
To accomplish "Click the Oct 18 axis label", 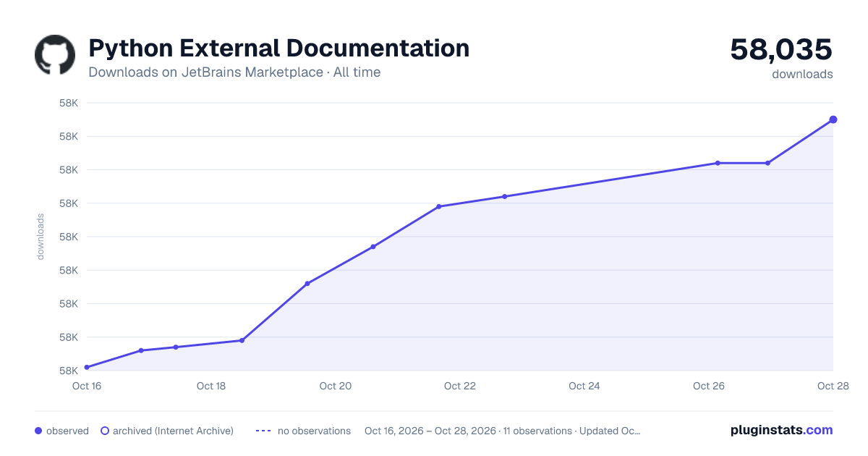I will pos(211,386).
